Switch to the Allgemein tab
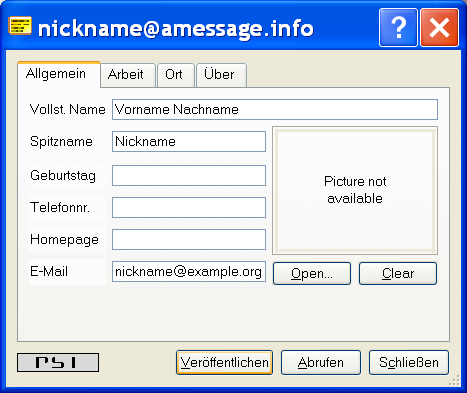This screenshot has height=393, width=467. 59,74
